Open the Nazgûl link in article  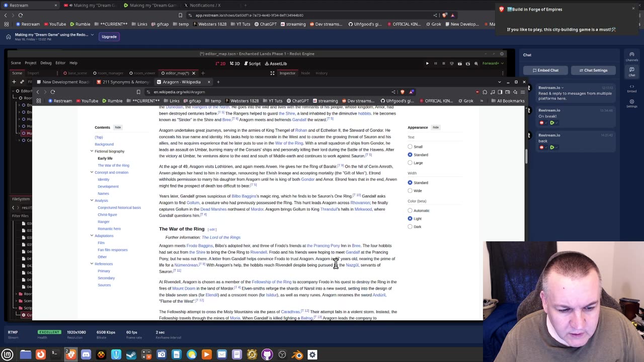pos(352,265)
